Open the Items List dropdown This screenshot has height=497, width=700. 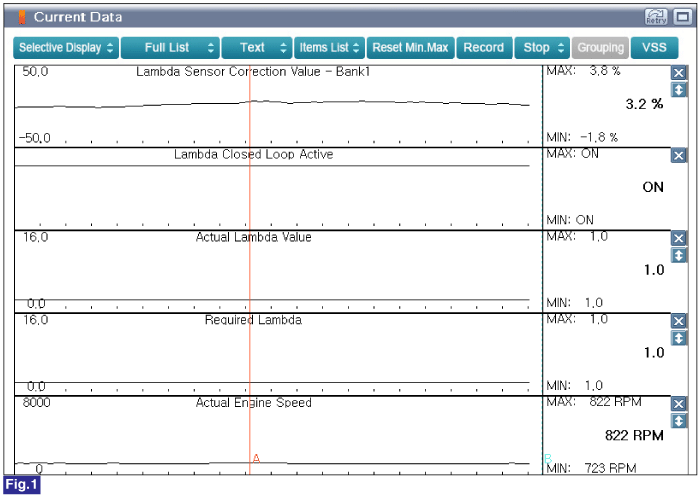pyautogui.click(x=329, y=48)
